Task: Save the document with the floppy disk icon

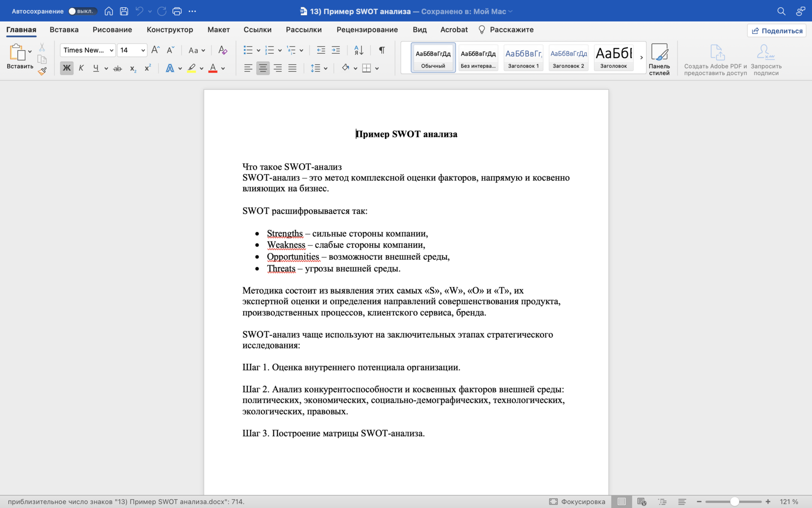Action: (x=124, y=11)
